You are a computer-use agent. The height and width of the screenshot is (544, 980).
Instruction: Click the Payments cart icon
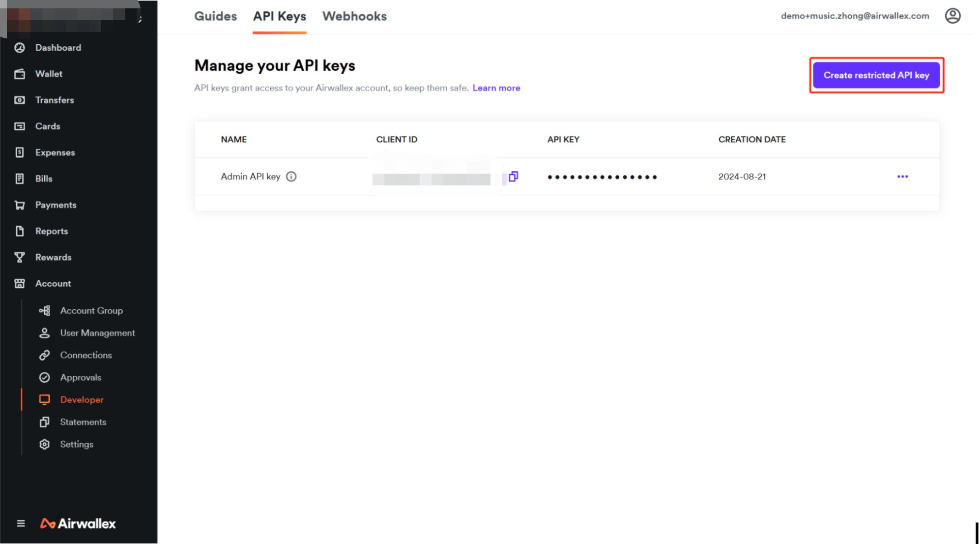tap(20, 205)
